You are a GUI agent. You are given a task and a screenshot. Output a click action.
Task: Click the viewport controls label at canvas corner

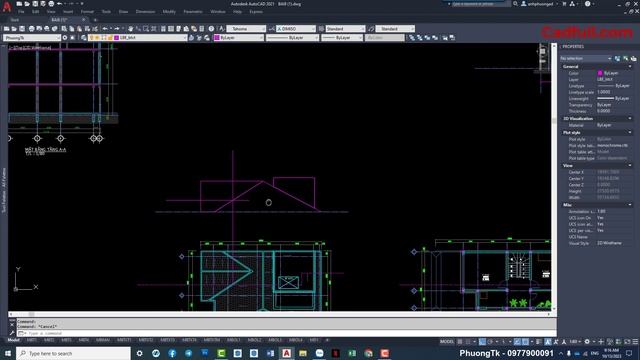[x=30, y=47]
